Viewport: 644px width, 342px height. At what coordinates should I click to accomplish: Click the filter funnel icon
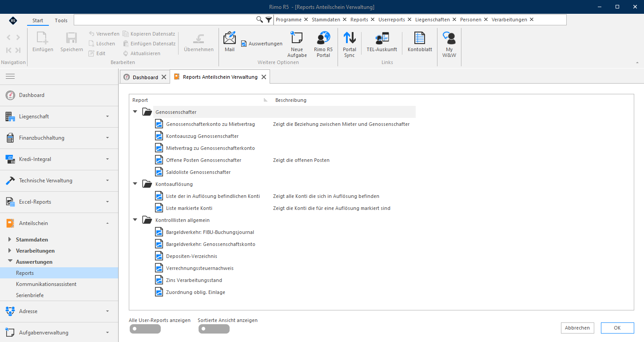pyautogui.click(x=269, y=20)
